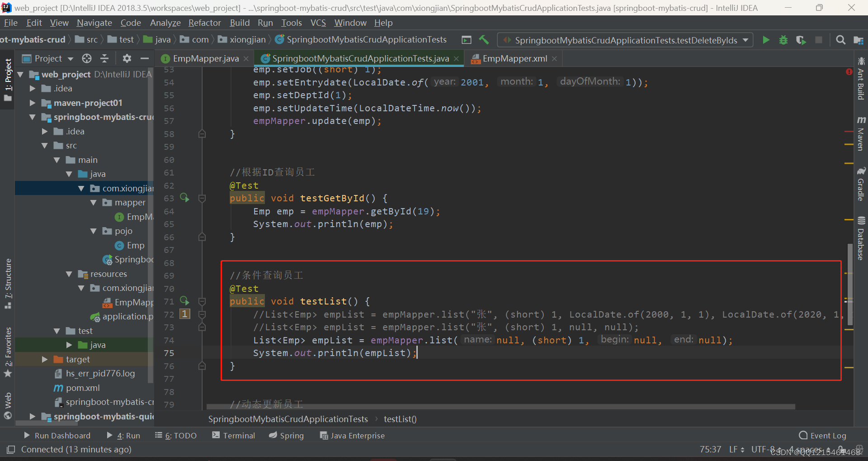This screenshot has width=868, height=461.
Task: Open the Favorites tool window
Action: pos(8,352)
